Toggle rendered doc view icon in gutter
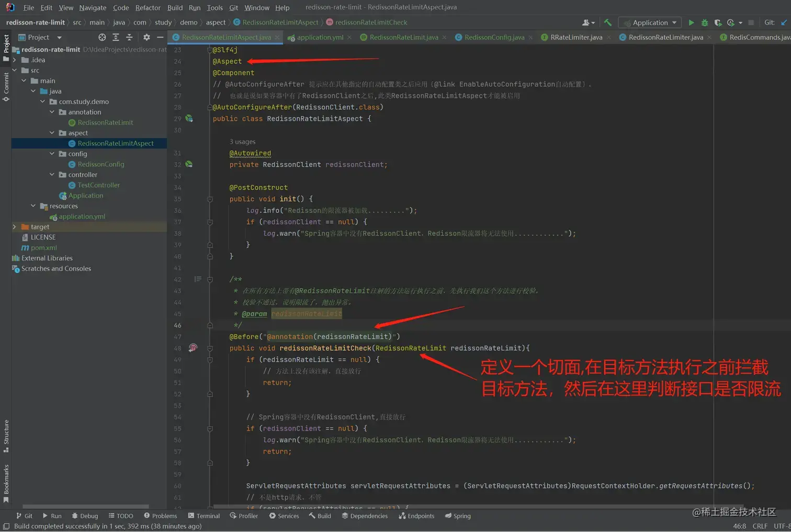 [x=198, y=279]
